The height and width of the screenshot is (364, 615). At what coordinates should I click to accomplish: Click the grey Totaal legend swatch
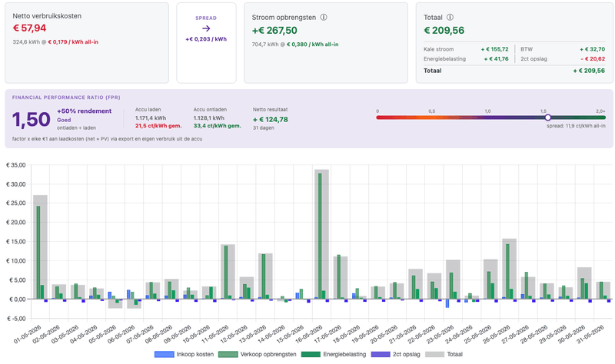[434, 354]
